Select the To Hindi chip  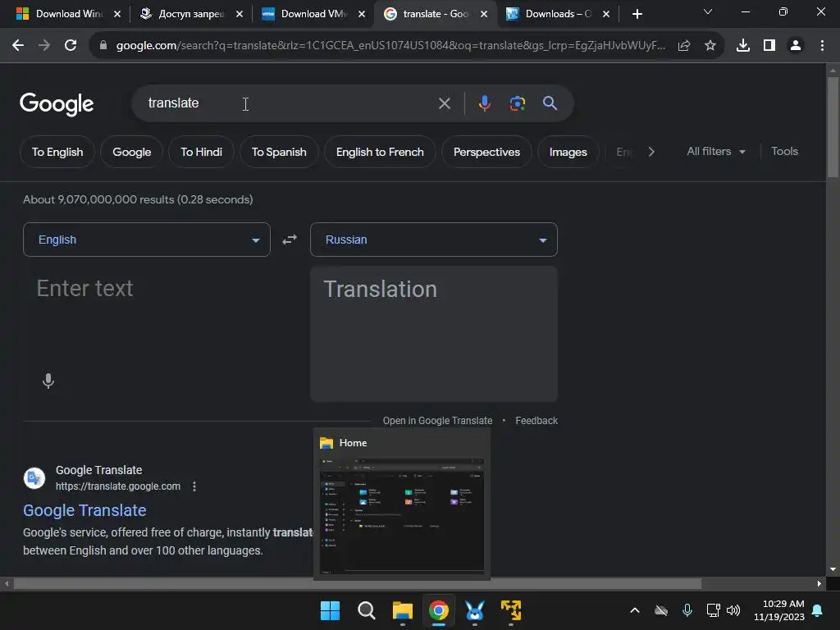point(202,152)
